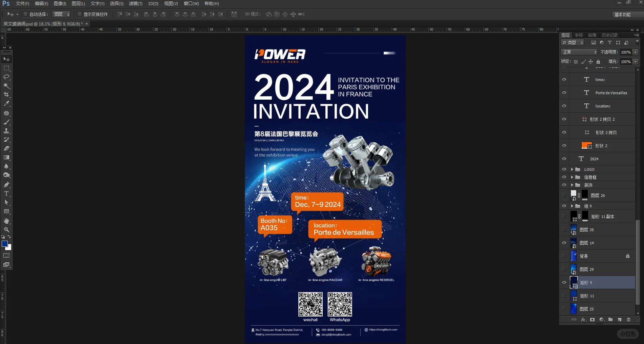644x344 pixels.
Task: Select the Move tool in the toolbox
Action: [x=6, y=59]
